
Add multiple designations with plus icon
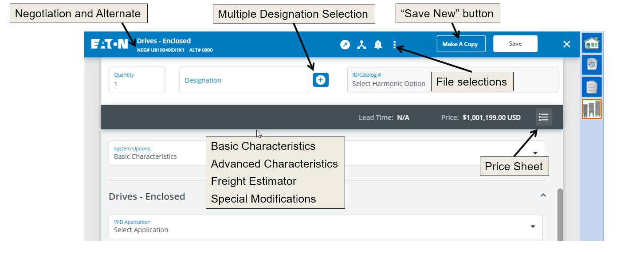coord(321,80)
